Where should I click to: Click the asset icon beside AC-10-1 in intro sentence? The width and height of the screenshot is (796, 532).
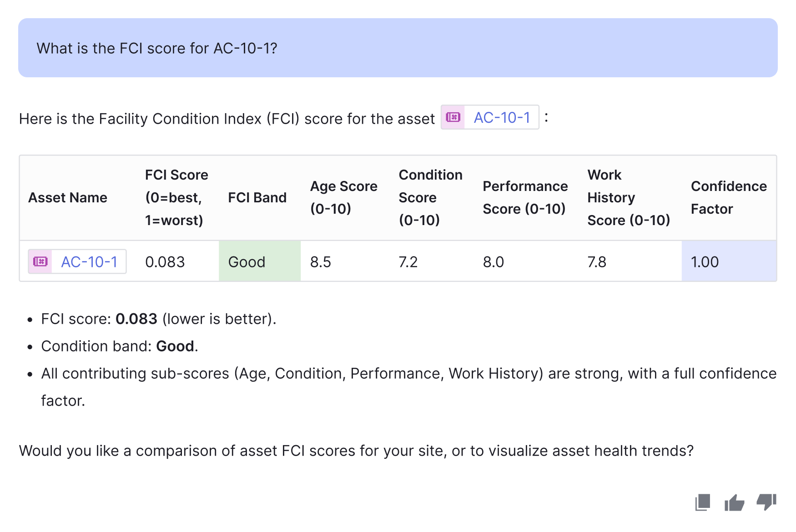coord(453,117)
